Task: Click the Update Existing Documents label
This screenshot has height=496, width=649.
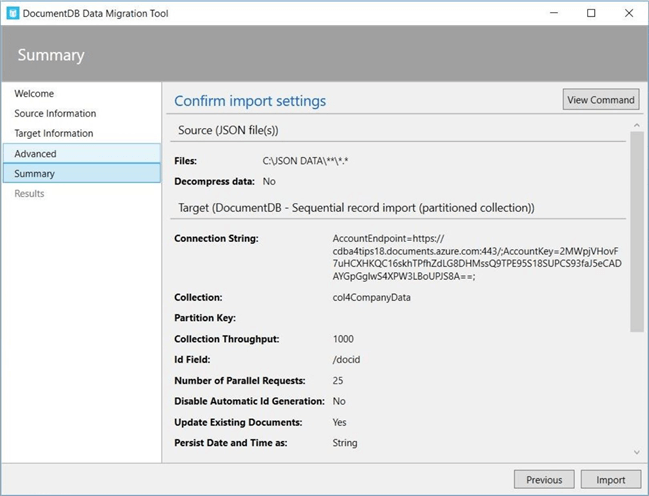Action: click(x=238, y=422)
